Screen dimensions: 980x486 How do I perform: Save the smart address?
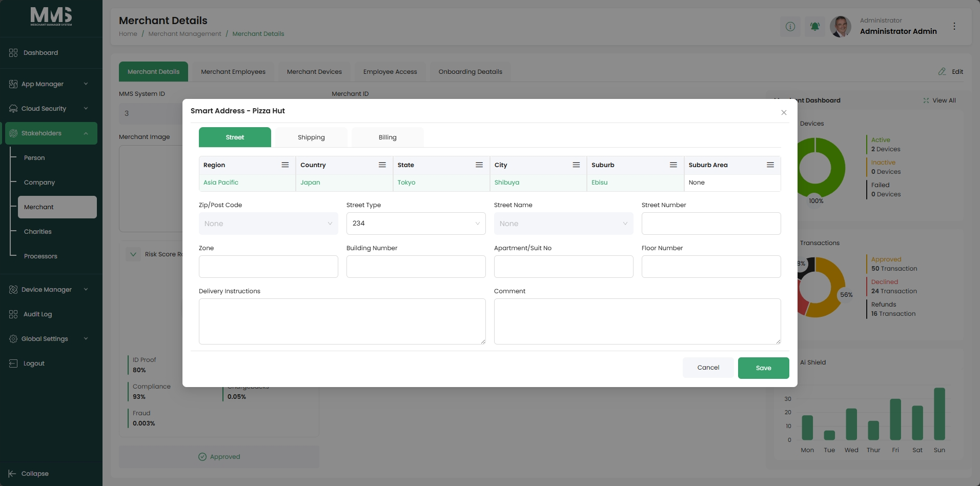(763, 368)
